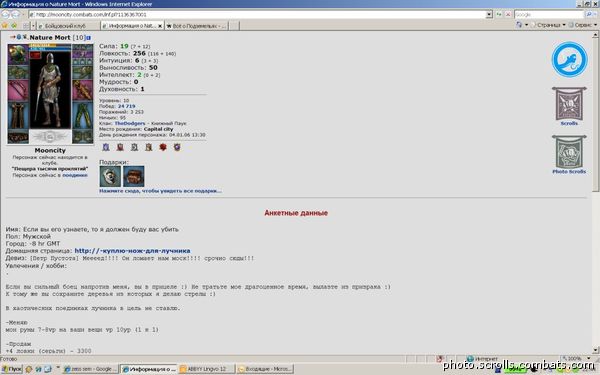Open the 24 719 victories link
This screenshot has height=375, width=600.
point(126,106)
